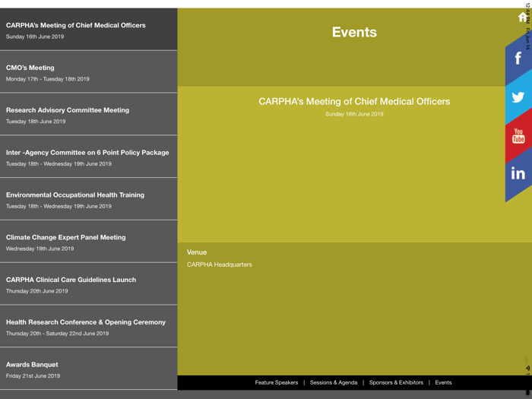Image resolution: width=532 pixels, height=399 pixels.
Task: Click the Events page heading
Action: pyautogui.click(x=354, y=32)
